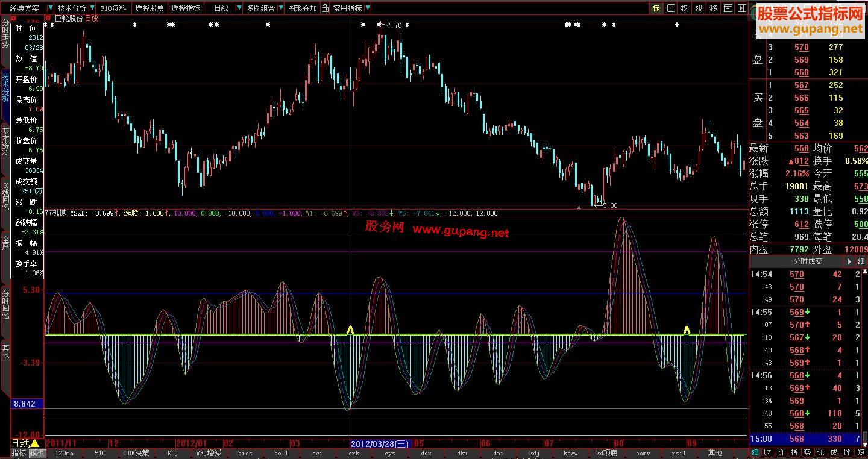Open the 日线 period dropdown arrow
Screen dimensions: 868x459
click(239, 8)
